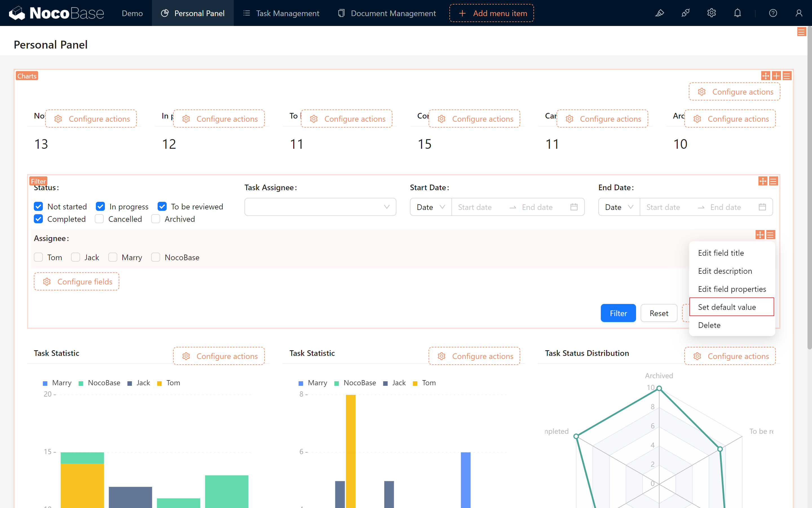Check the Jack assignee checkbox
This screenshot has width=812, height=508.
(76, 257)
